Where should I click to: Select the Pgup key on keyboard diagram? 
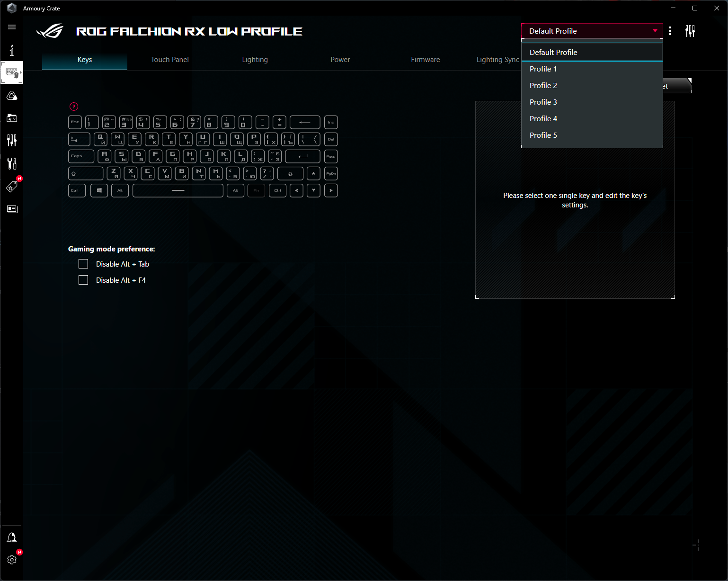331,156
